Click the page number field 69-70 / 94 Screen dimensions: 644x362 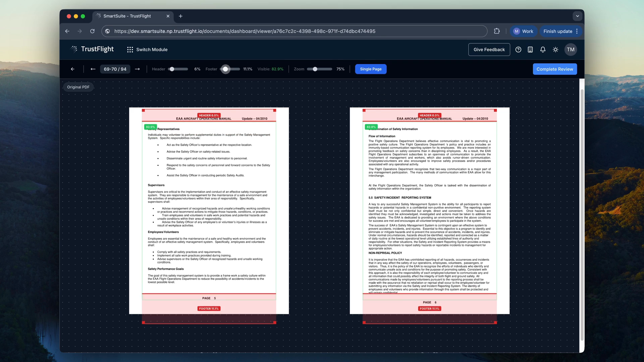[x=115, y=69]
